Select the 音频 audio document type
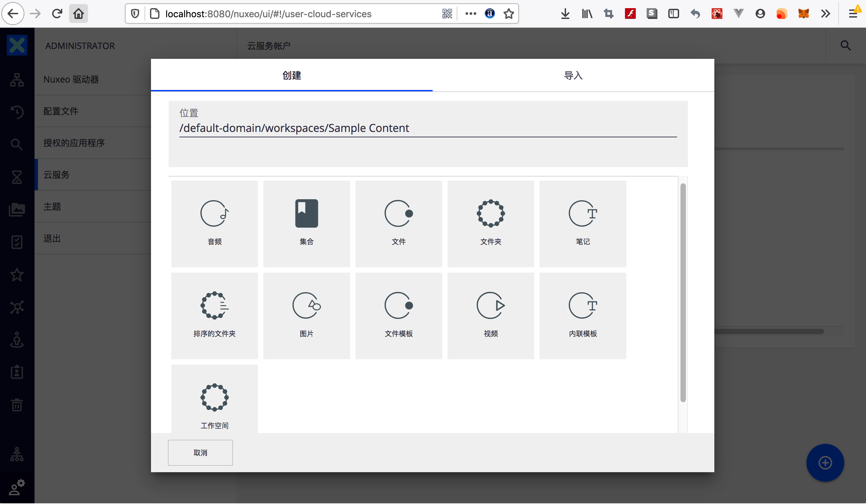The image size is (866, 504). (214, 224)
